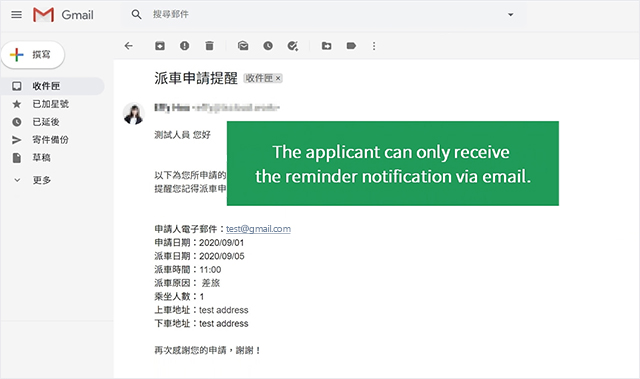This screenshot has width=640, height=379.
Task: Click the 搜尋郵件 search field
Action: tap(322, 15)
